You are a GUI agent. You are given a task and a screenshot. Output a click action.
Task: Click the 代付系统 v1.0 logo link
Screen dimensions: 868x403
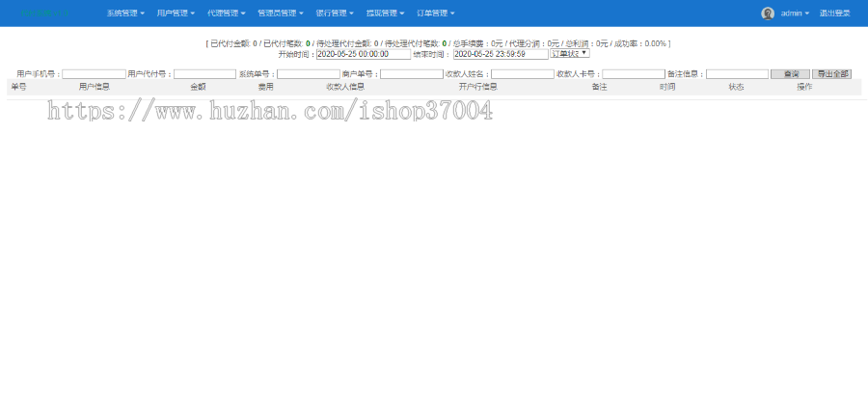44,13
